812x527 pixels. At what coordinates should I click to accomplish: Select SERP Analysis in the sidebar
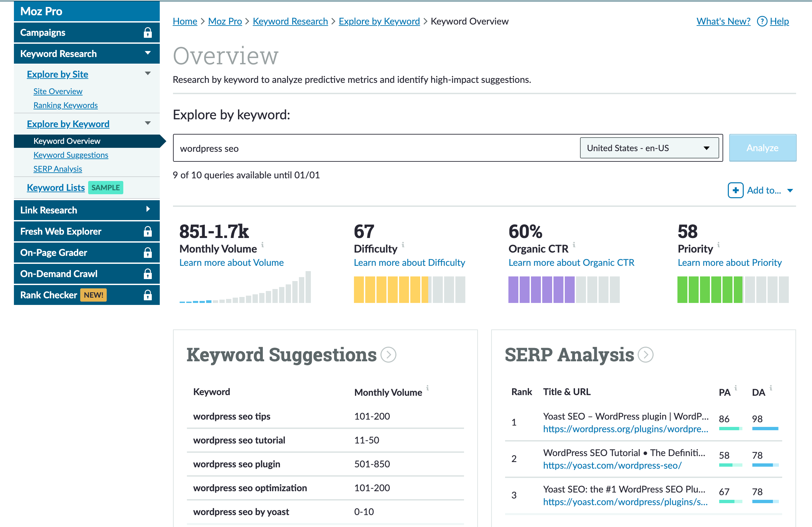click(x=57, y=168)
